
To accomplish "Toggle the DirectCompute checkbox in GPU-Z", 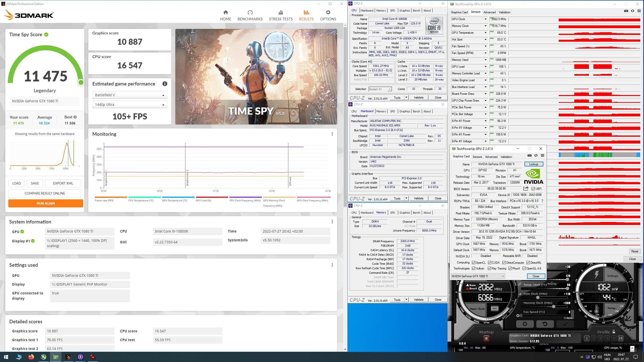I will (x=504, y=263).
